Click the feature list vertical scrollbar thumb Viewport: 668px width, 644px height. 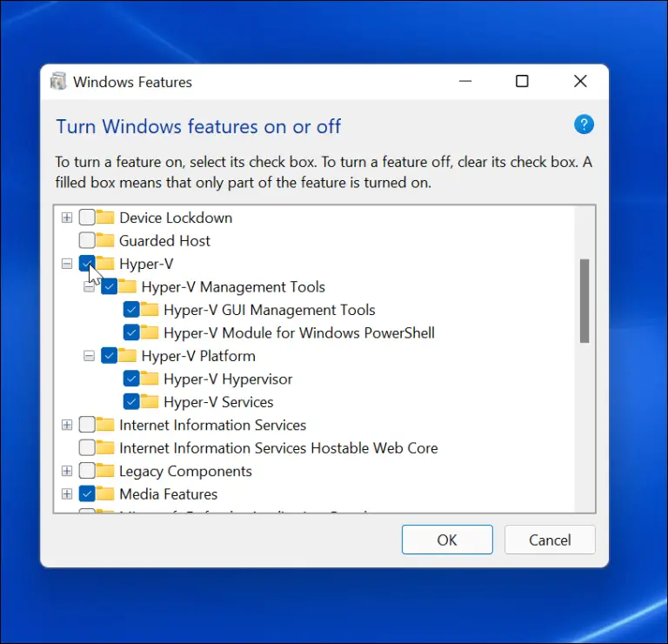[585, 300]
